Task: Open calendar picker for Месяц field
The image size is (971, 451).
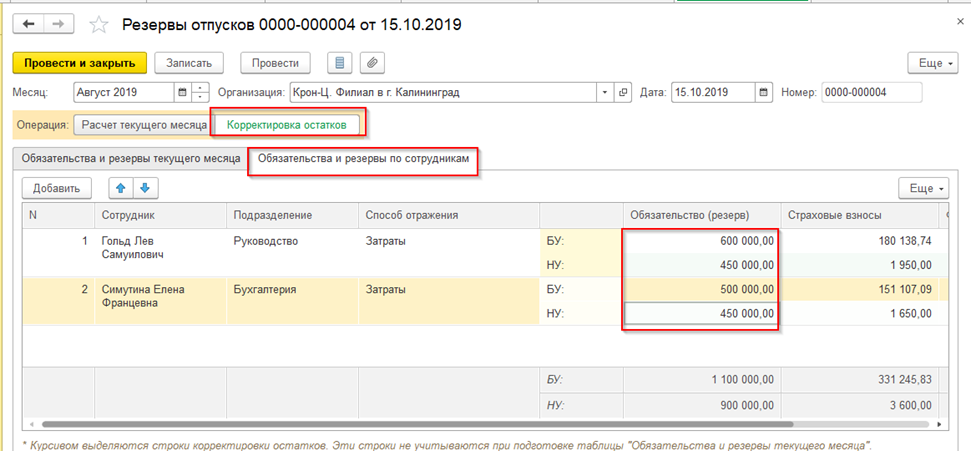Action: coord(181,92)
